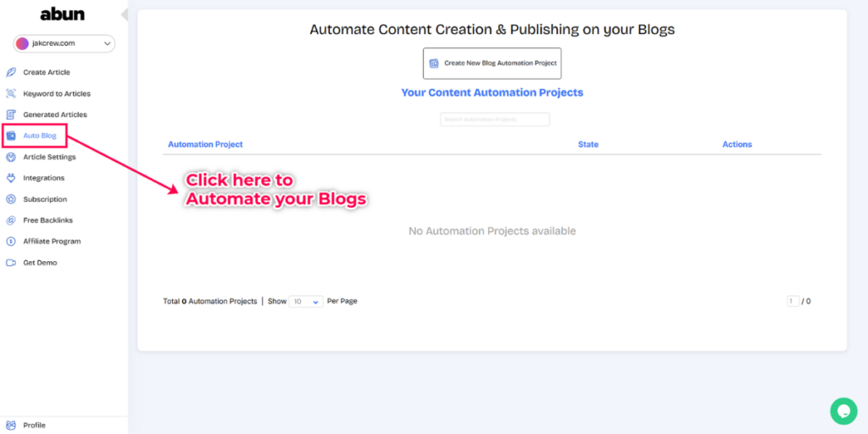Click the Create Article feather icon
This screenshot has height=434, width=868.
[10, 73]
